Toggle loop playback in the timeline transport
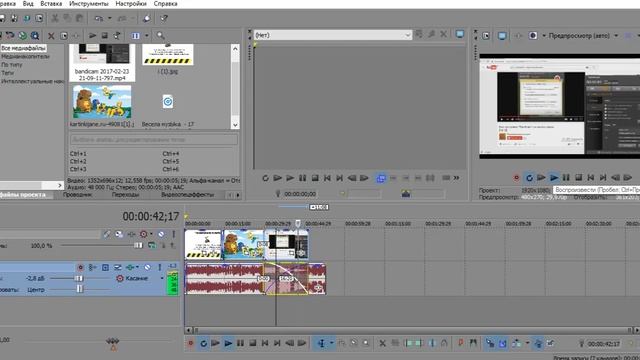Screen dimensions: 640x360 click(203, 343)
